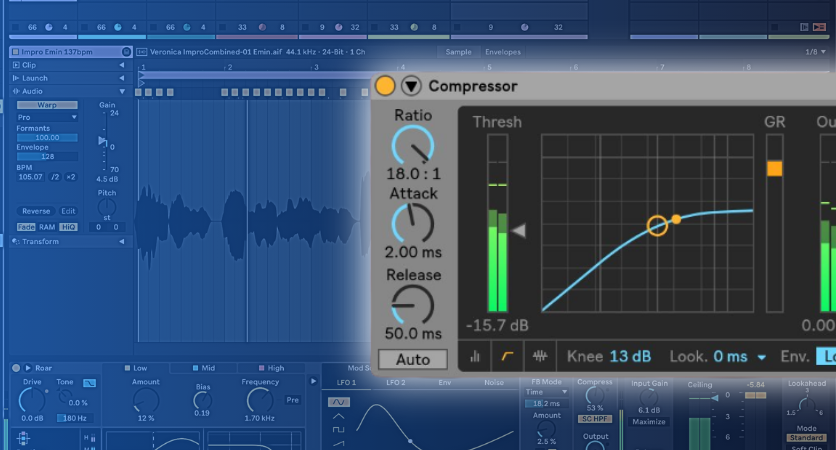Viewport: 836px width, 450px height.
Task: Toggle the Warp button for the clip
Action: 47,104
